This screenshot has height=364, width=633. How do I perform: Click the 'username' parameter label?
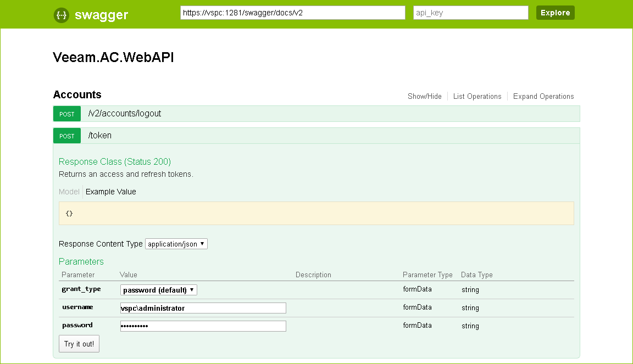pyautogui.click(x=77, y=307)
